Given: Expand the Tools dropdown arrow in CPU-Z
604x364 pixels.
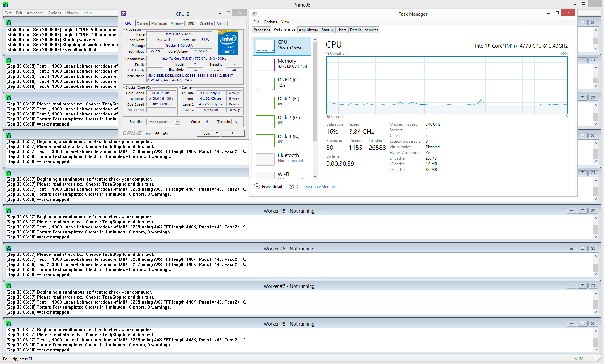Looking at the screenshot, I should 217,133.
